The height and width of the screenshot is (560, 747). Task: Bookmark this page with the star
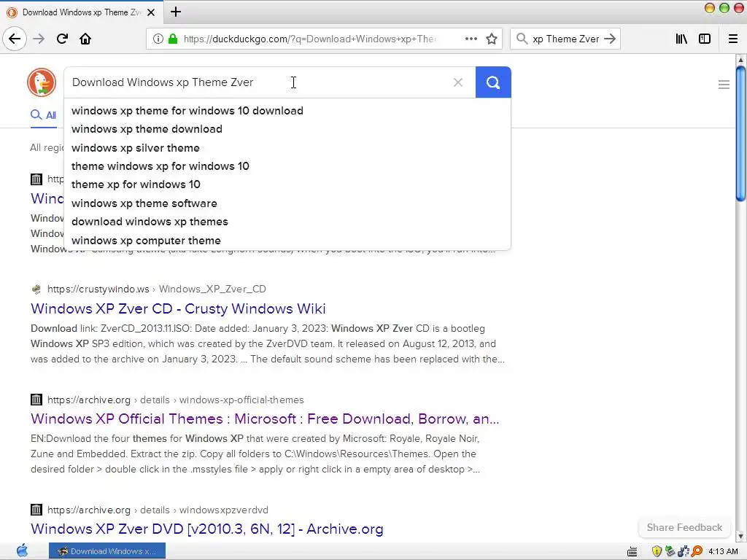click(x=492, y=39)
